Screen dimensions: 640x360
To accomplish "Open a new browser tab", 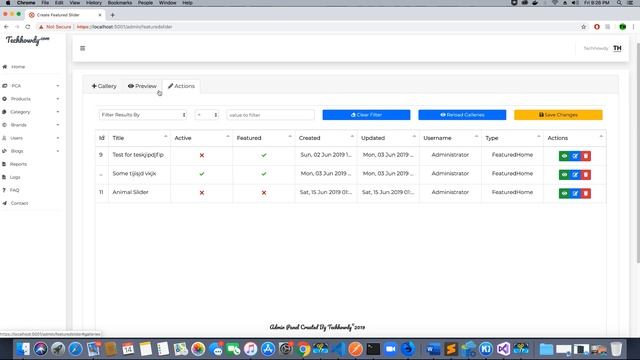I will pos(112,15).
